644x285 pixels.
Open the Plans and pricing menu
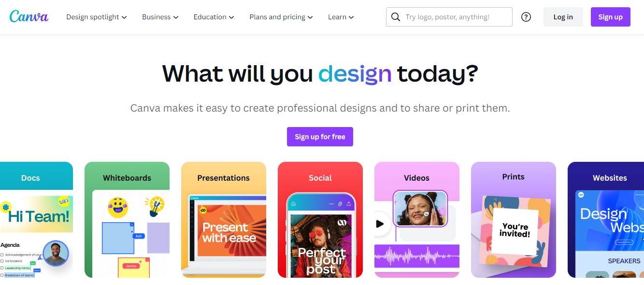[281, 17]
